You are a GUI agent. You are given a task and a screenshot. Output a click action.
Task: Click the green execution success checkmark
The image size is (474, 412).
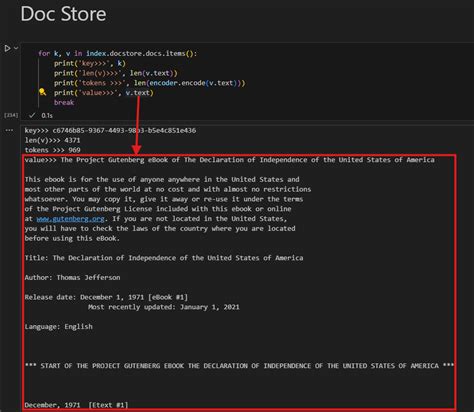[32, 115]
